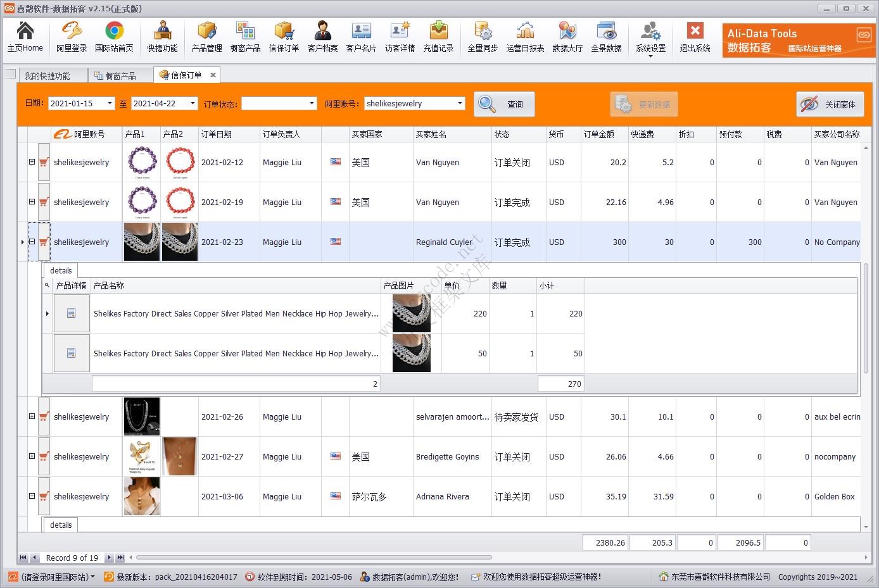Open the 订单状态 dropdown
The width and height of the screenshot is (879, 588).
click(312, 103)
